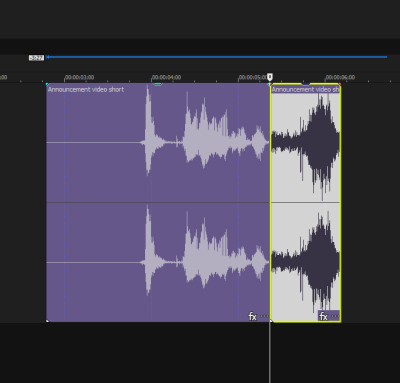
Task: Click the teal gain handle atop the first clip
Action: coord(158,84)
